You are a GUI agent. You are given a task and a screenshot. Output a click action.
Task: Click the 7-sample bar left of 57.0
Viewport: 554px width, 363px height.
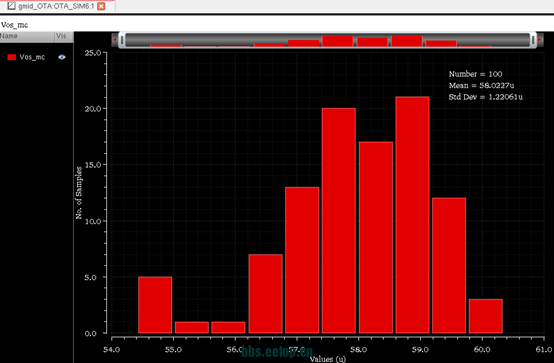point(265,294)
